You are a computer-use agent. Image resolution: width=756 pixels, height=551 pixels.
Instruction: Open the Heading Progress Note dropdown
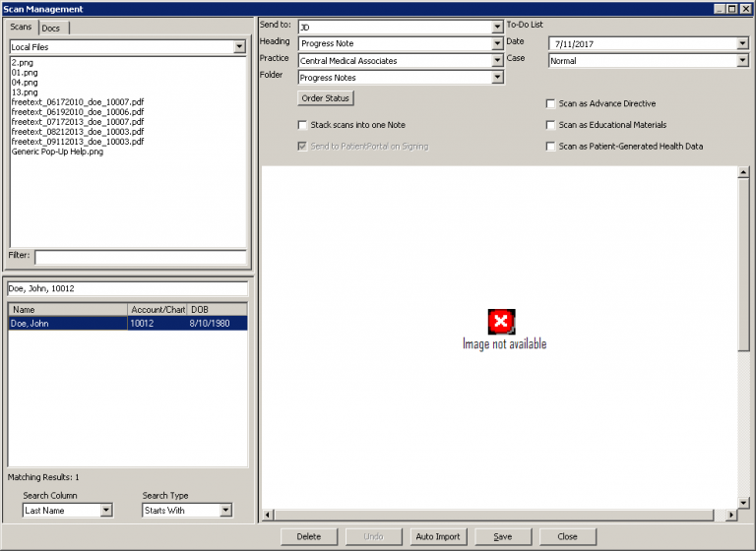click(496, 44)
